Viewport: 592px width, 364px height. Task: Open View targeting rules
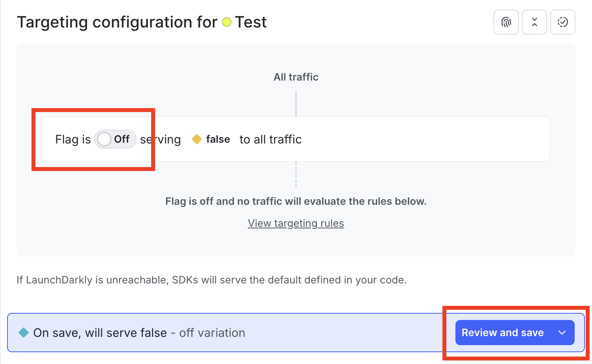click(296, 223)
